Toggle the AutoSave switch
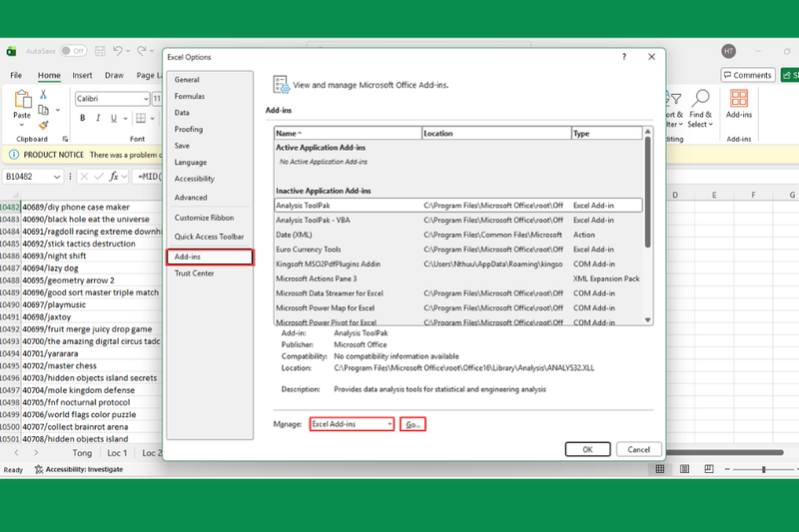The width and height of the screenshot is (799, 532). 73,51
